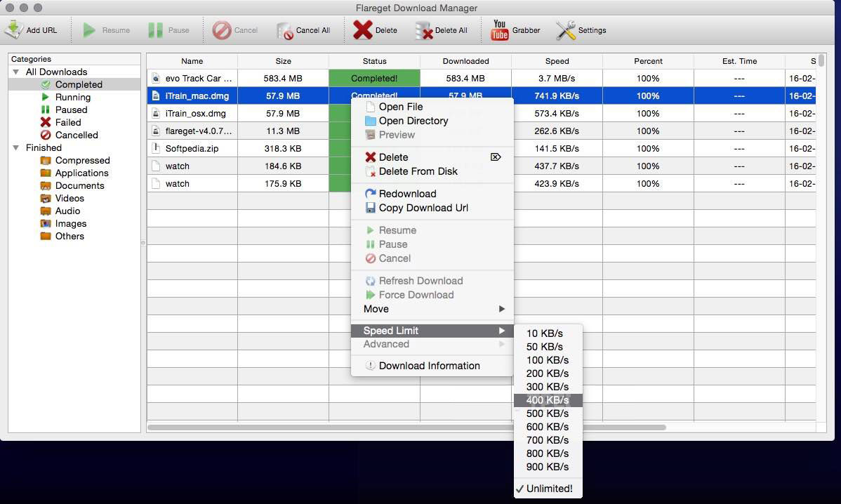Select Delete From Disk menu entry
The width and height of the screenshot is (841, 504).
coord(432,171)
